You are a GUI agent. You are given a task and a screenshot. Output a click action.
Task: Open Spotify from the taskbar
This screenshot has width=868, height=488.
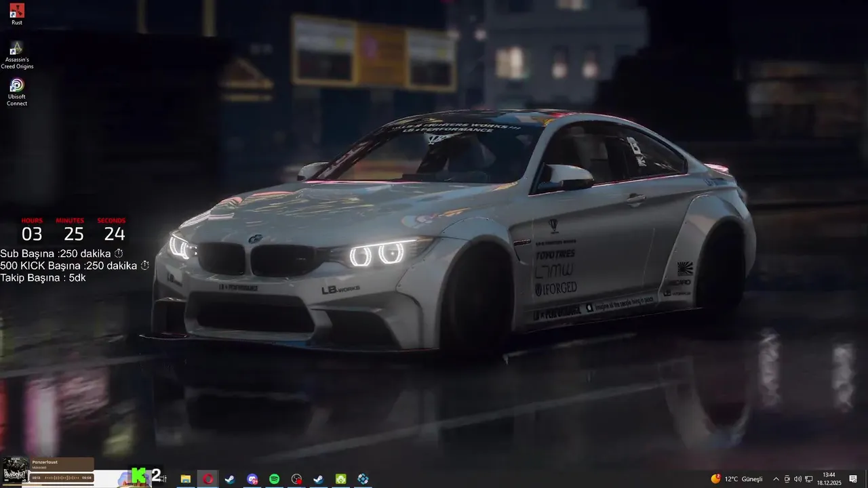pyautogui.click(x=274, y=479)
